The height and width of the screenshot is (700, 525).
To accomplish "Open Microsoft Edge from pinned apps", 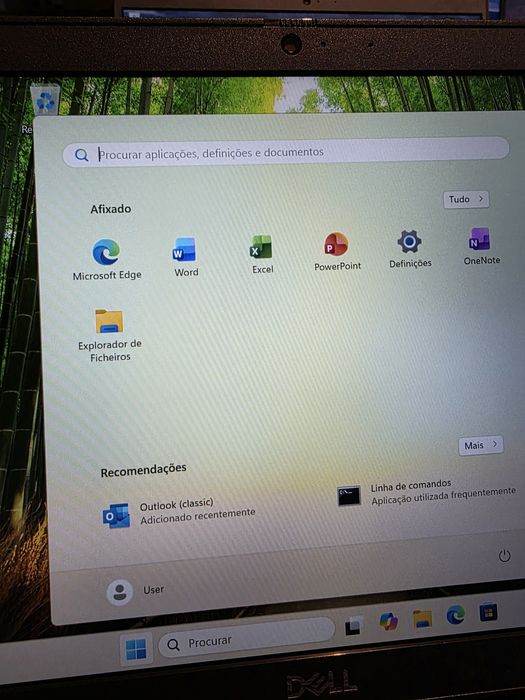I will tap(106, 259).
